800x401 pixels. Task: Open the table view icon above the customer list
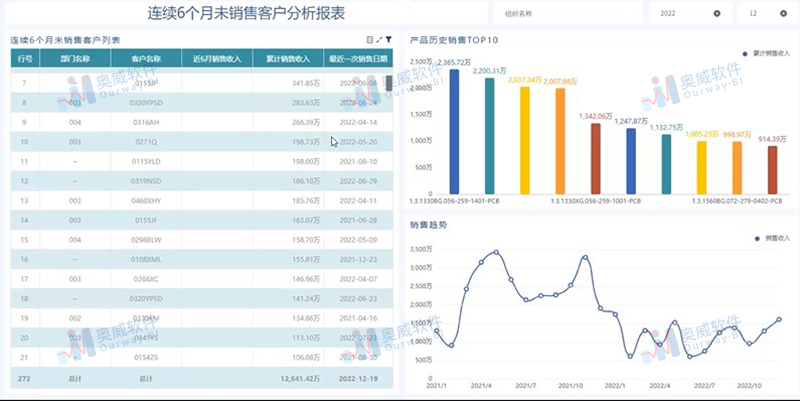tap(370, 40)
